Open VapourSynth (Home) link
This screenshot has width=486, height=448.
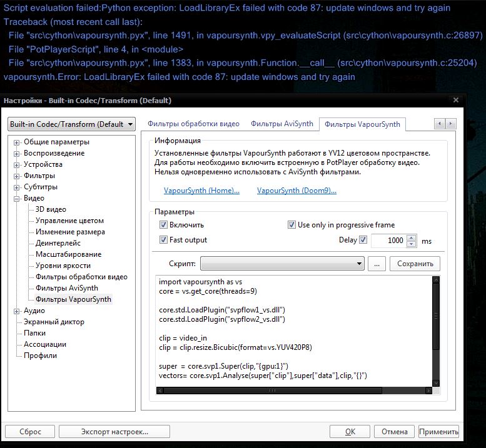[201, 191]
